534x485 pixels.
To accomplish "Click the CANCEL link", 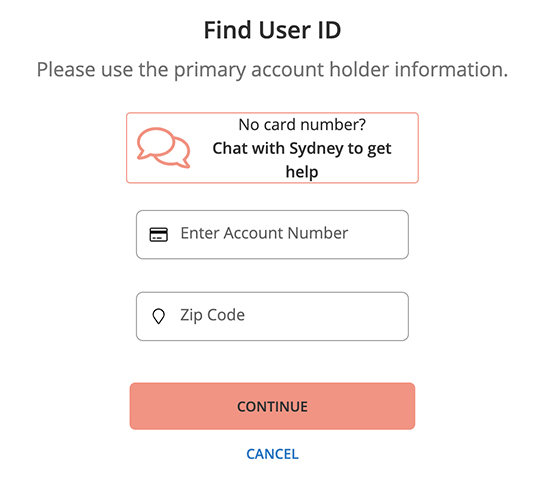I will [272, 454].
